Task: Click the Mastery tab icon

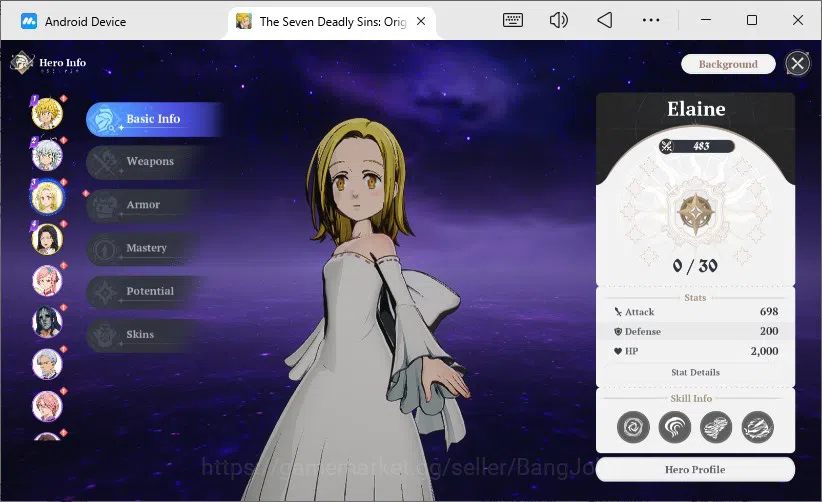Action: click(x=104, y=249)
